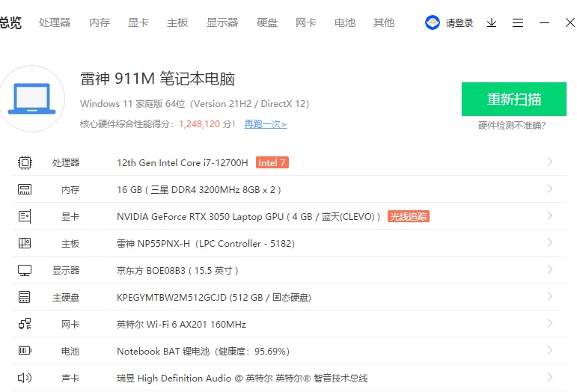Click the monitor display icon
The height and width of the screenshot is (392, 577).
click(x=25, y=270)
